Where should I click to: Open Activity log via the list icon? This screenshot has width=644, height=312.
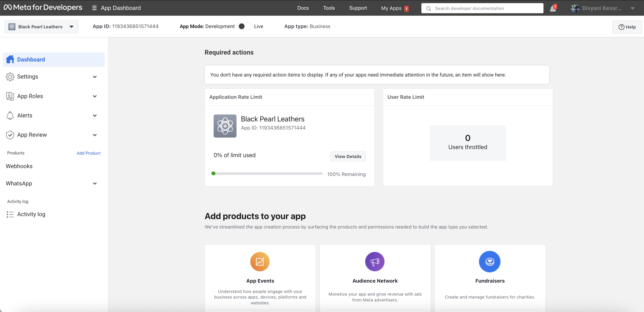pos(10,214)
